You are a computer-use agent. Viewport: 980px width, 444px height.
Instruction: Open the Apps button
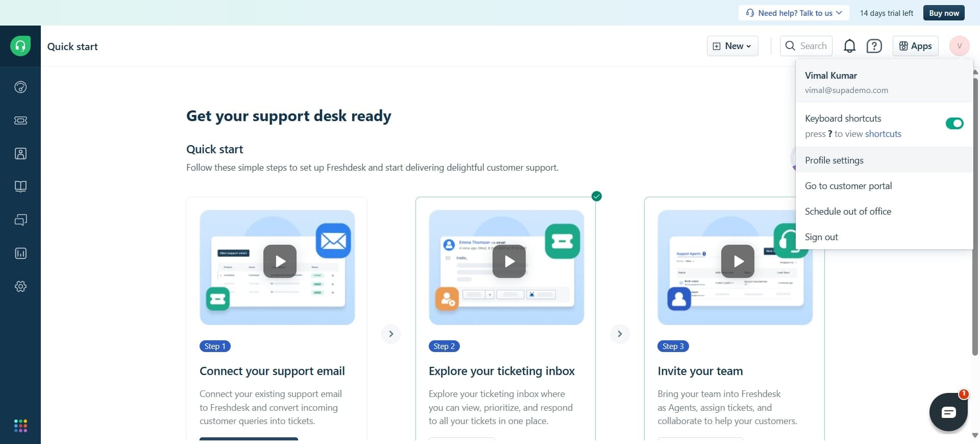(915, 46)
